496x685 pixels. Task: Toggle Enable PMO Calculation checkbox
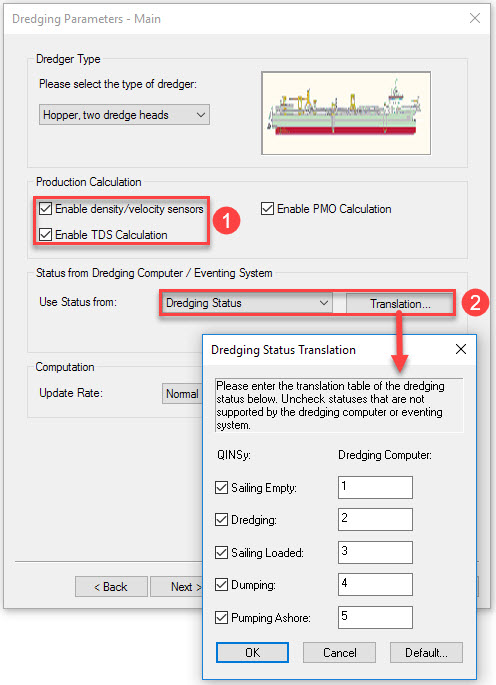(267, 209)
